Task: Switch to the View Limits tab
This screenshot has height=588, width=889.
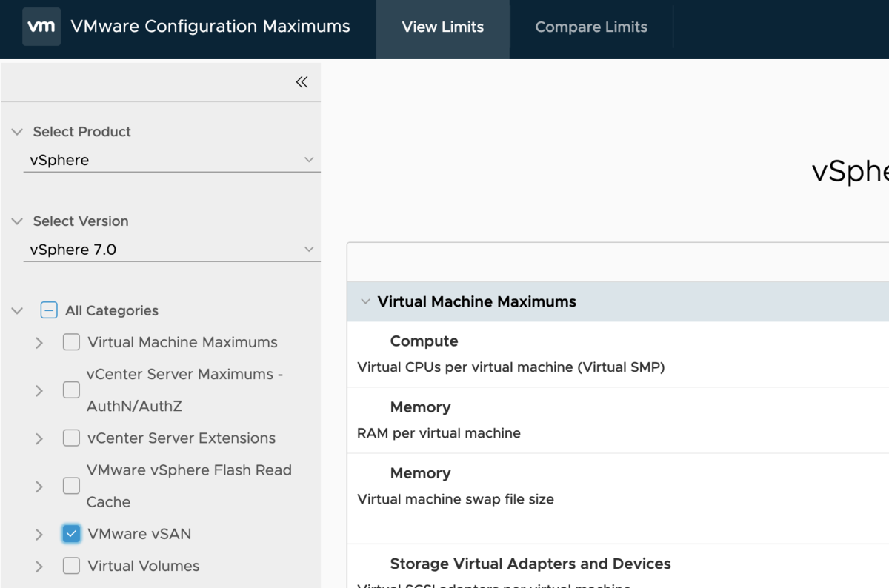Action: 443,27
